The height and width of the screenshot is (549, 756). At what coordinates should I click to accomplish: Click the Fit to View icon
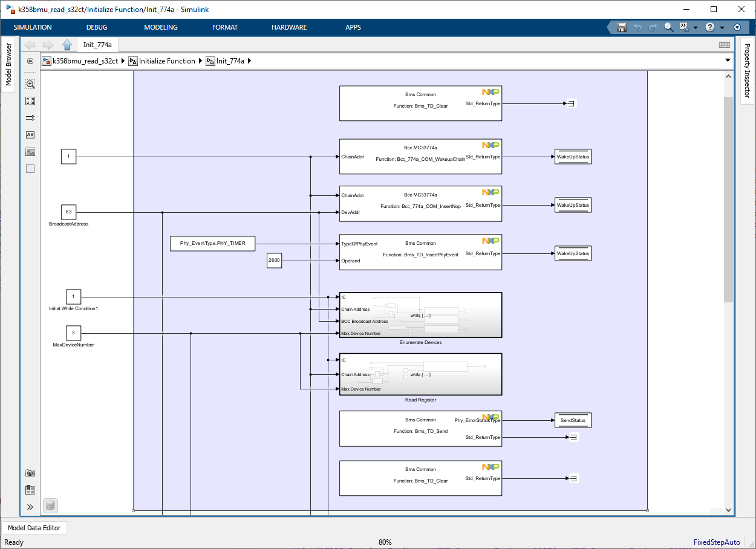[x=30, y=101]
